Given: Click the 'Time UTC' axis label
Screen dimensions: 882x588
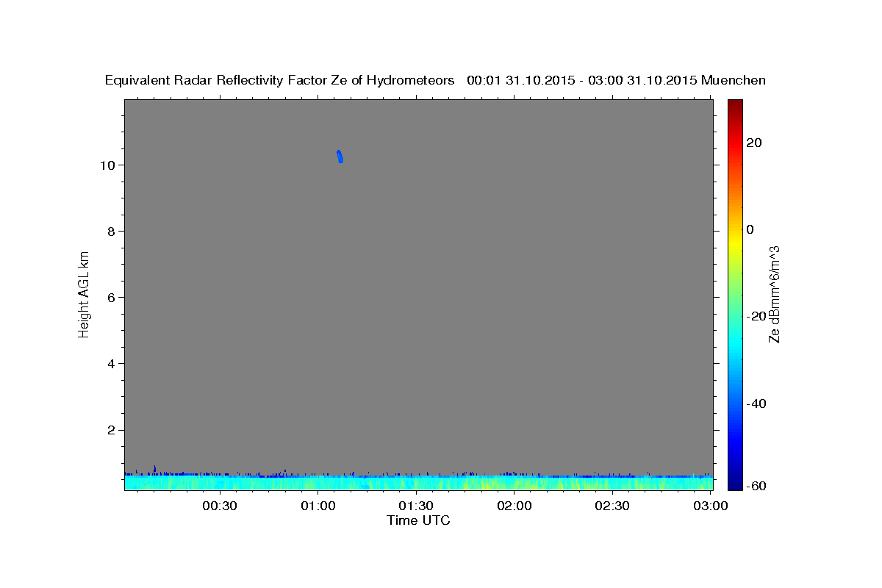Looking at the screenshot, I should 418,520.
